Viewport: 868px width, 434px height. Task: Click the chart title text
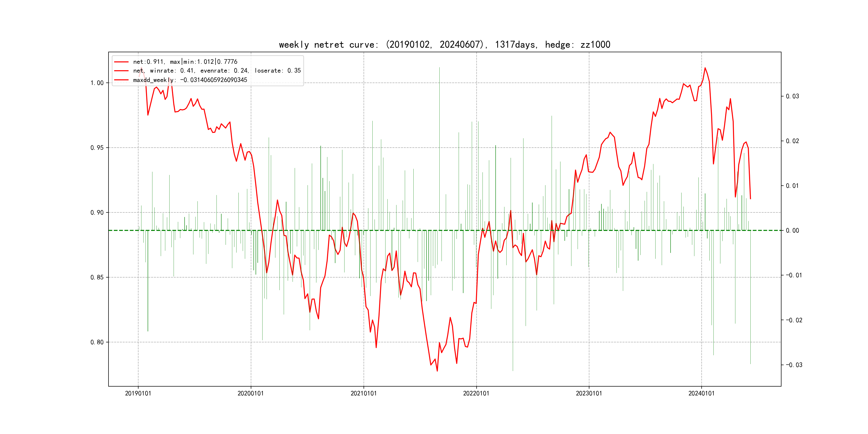444,44
